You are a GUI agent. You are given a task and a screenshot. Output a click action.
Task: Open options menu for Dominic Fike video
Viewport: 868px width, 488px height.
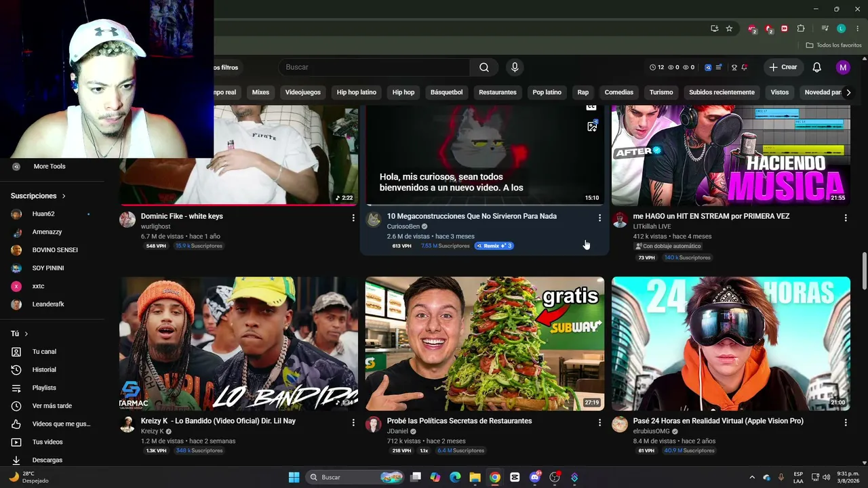pyautogui.click(x=353, y=218)
